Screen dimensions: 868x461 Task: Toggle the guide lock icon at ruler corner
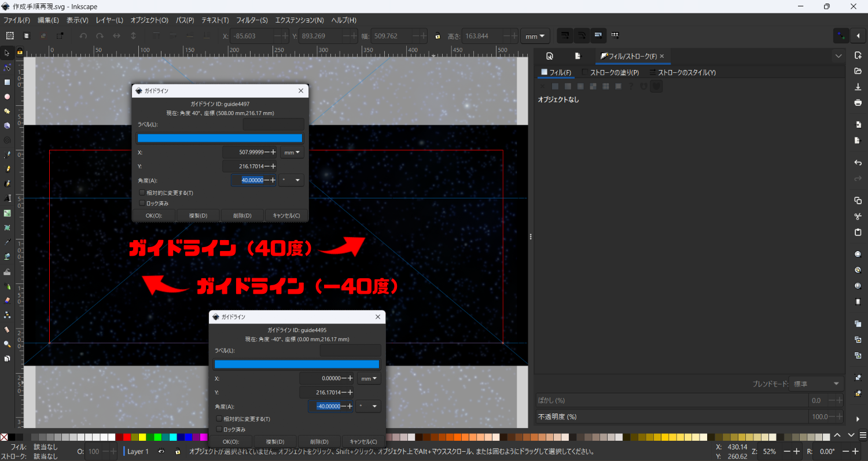pos(20,52)
